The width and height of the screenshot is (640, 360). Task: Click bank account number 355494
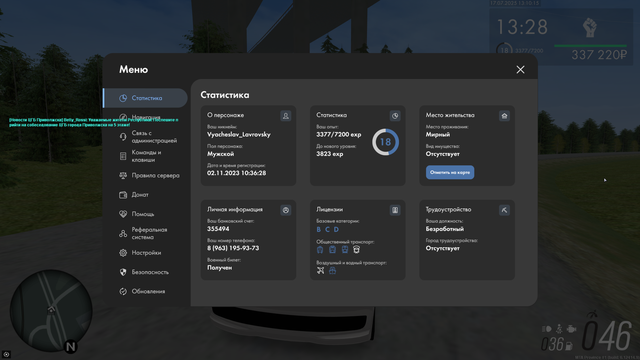(218, 229)
